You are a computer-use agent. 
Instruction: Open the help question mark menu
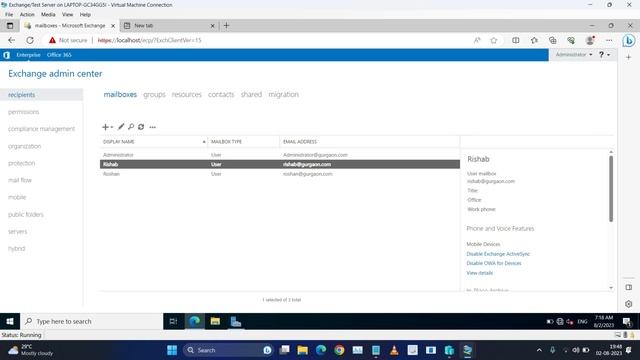(604, 54)
